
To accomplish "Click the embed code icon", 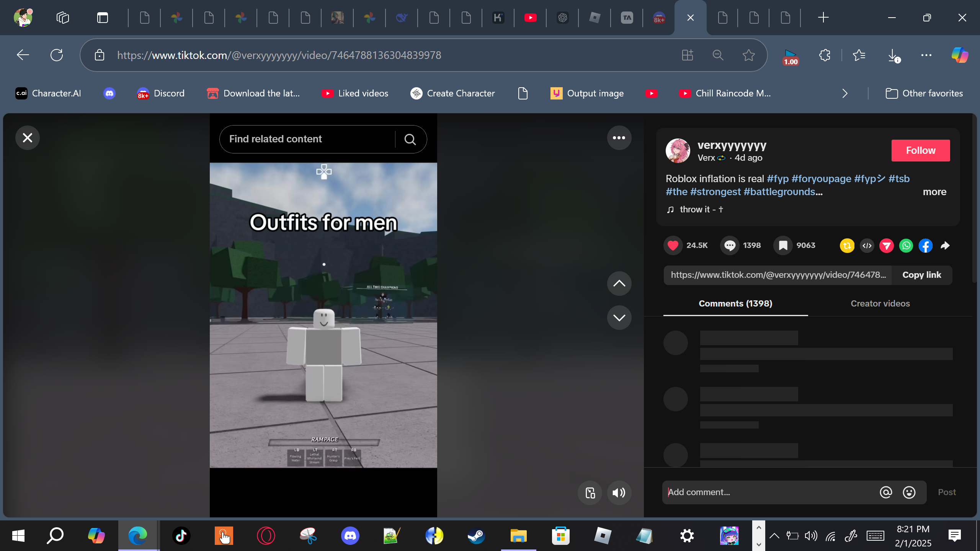I will [867, 246].
